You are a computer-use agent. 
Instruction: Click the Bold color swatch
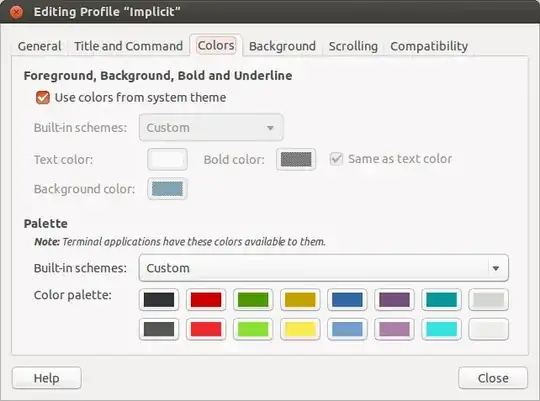[296, 160]
